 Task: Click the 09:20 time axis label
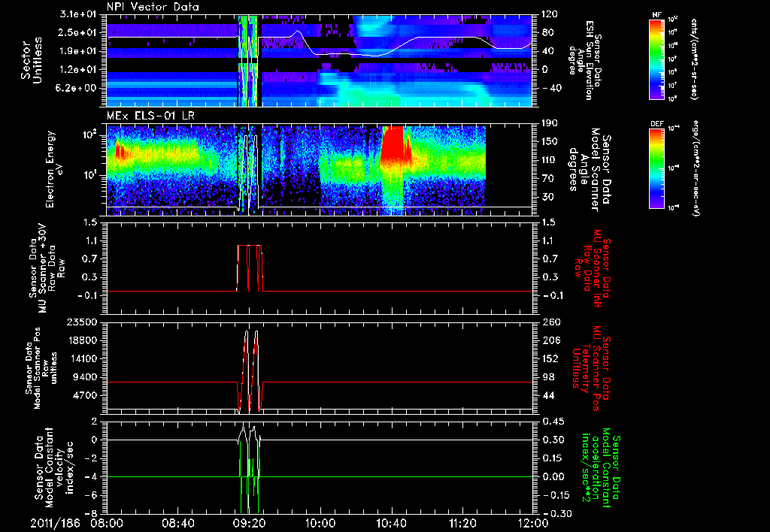coord(250,523)
